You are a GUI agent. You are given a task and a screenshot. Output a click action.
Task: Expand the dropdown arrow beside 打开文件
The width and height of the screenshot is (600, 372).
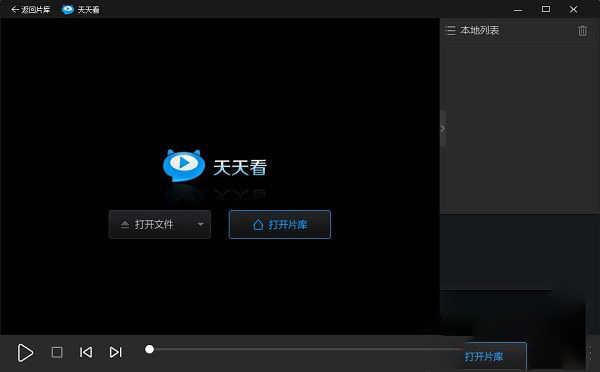[201, 224]
